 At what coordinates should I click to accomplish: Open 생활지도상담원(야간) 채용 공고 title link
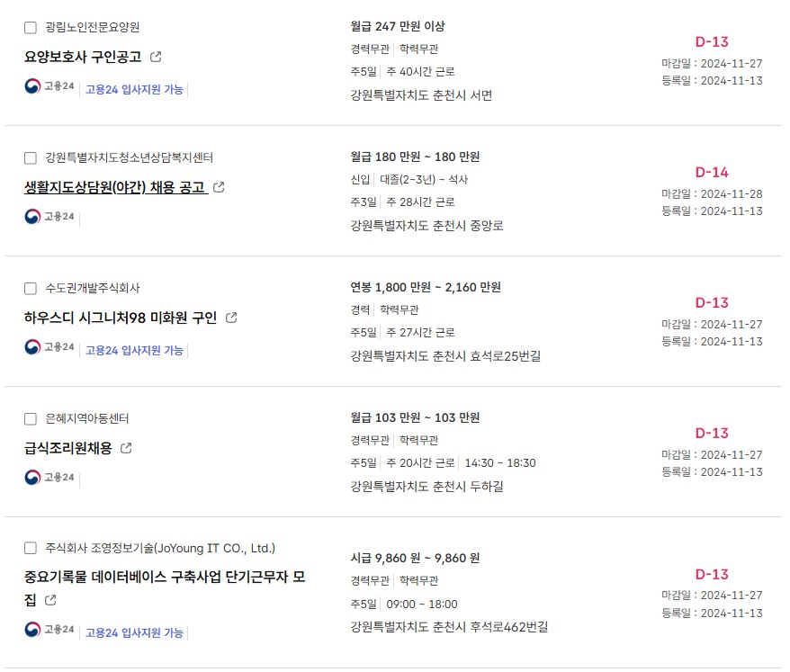coord(115,187)
